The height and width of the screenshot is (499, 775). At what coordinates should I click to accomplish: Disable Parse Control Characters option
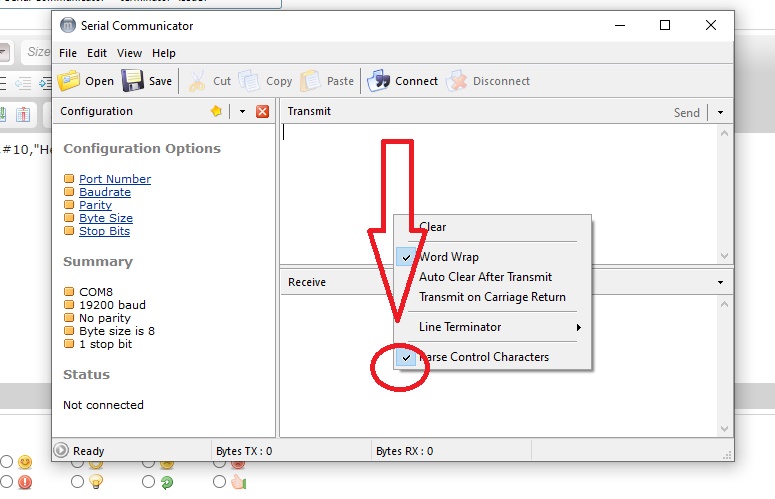[x=483, y=357]
